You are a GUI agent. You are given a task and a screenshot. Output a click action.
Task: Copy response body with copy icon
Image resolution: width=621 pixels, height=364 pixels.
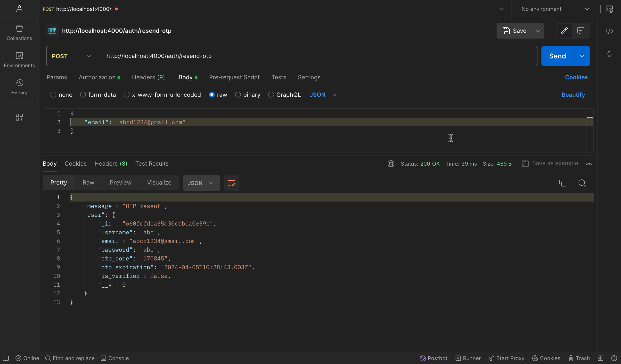(x=563, y=183)
